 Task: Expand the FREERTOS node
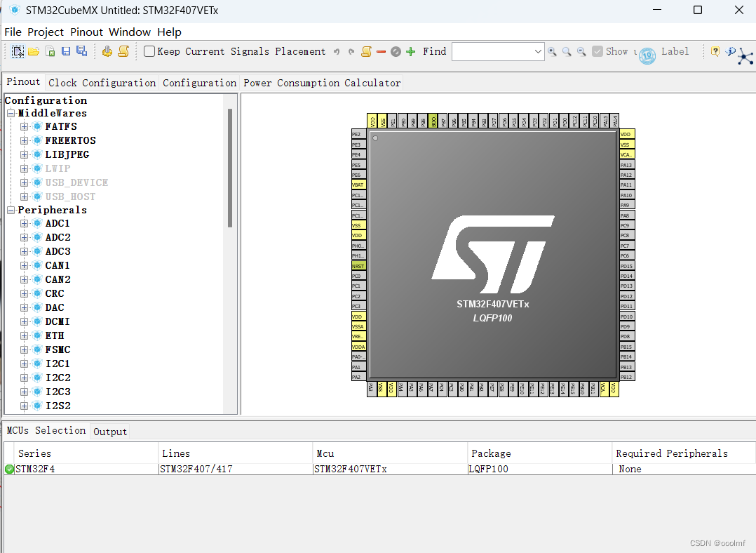[x=24, y=141]
